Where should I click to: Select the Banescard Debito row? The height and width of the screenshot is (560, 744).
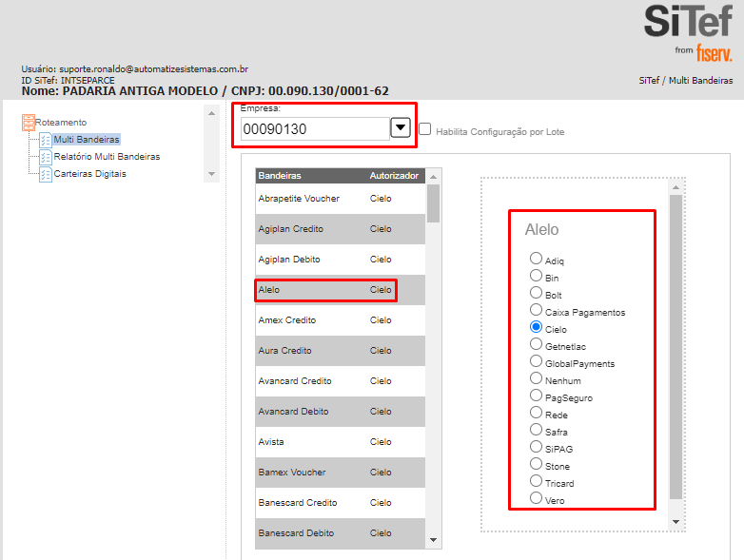pyautogui.click(x=341, y=533)
